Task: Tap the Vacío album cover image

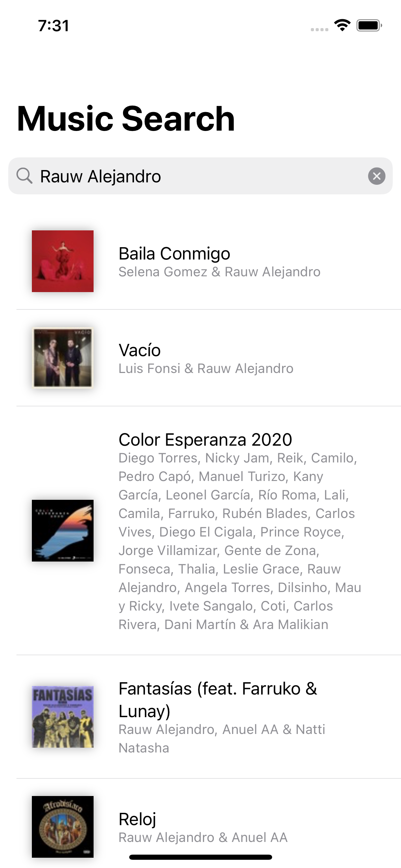Action: click(63, 358)
